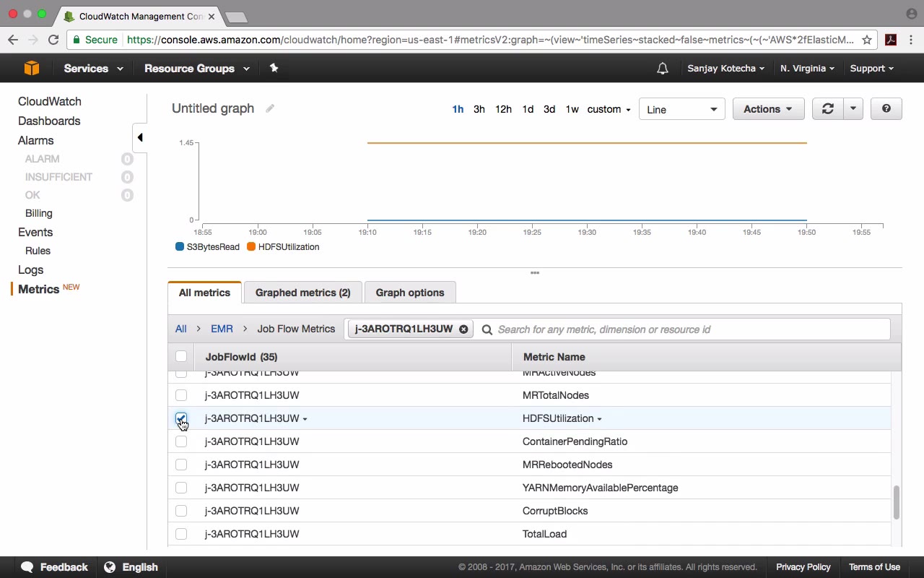
Task: Switch to the Graphed metrics tab
Action: pos(302,293)
